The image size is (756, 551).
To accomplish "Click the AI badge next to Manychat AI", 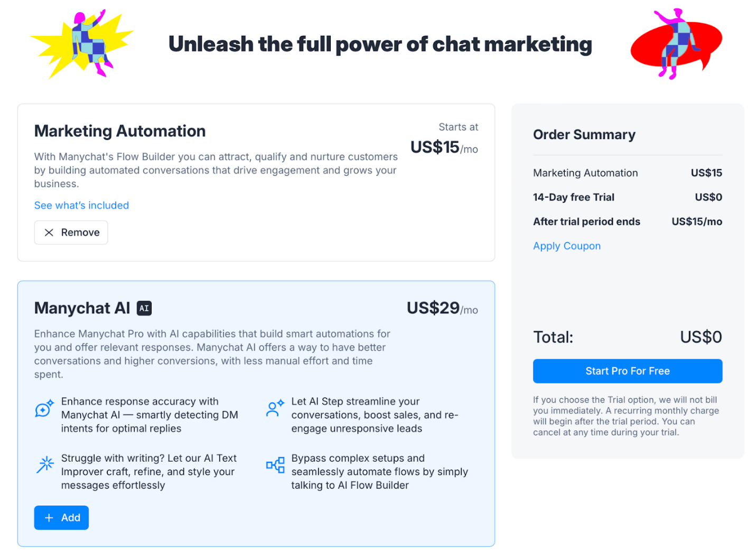I will click(144, 308).
